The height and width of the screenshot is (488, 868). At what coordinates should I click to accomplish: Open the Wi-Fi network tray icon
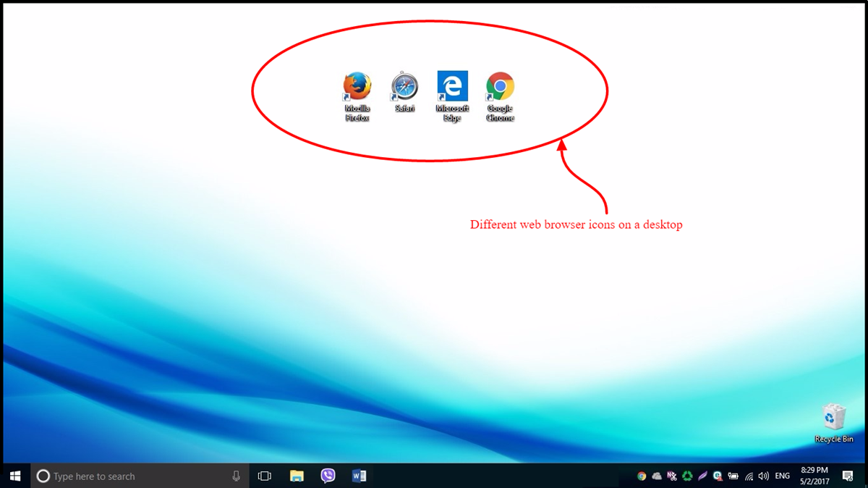[749, 476]
